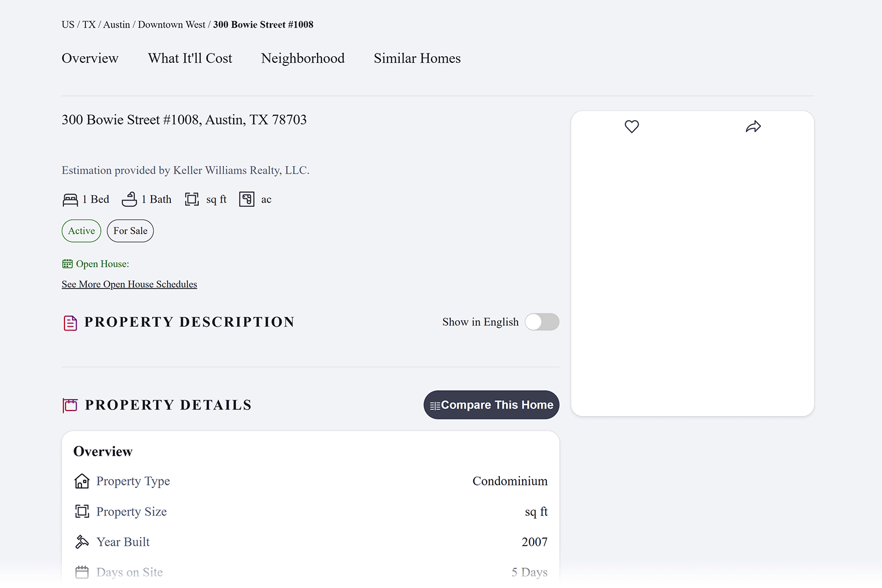Click the share arrow icon
882x588 pixels.
pos(754,126)
